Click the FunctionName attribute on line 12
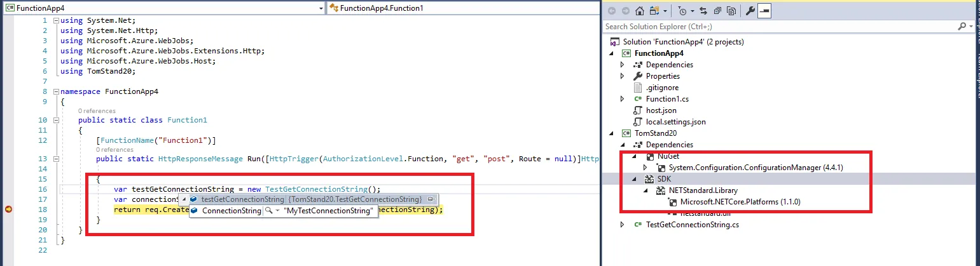The image size is (980, 266). tap(156, 140)
